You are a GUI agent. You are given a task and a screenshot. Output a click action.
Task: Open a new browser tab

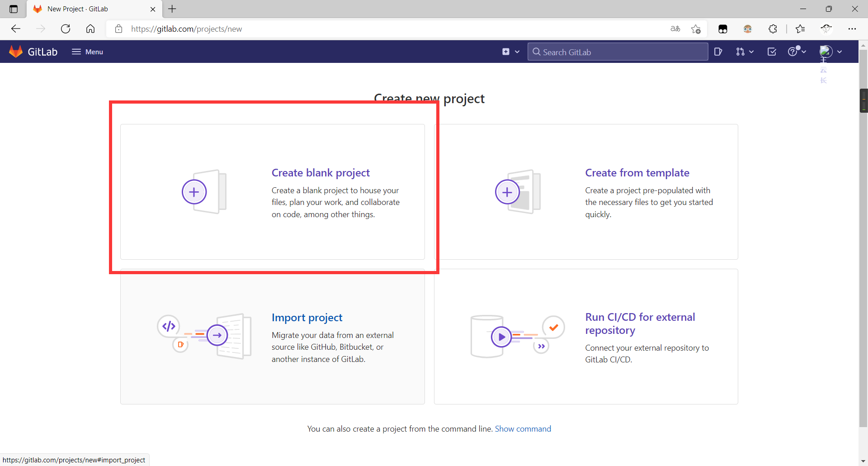point(172,9)
